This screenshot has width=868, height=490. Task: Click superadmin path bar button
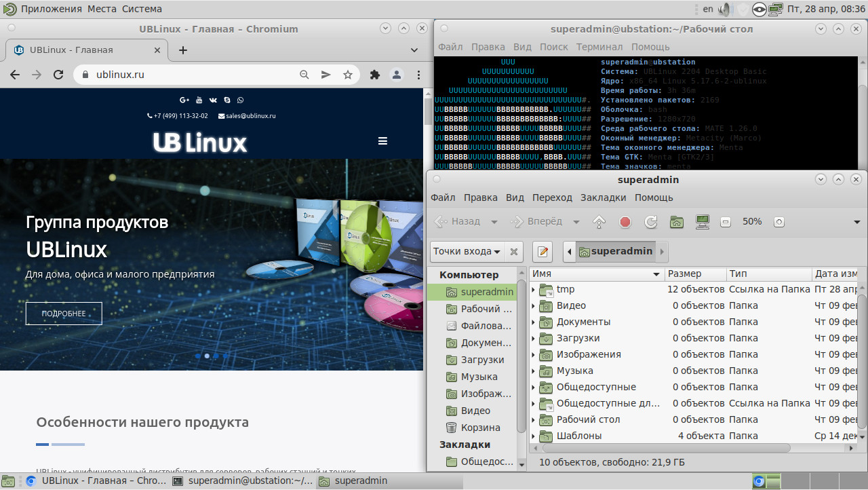(617, 252)
